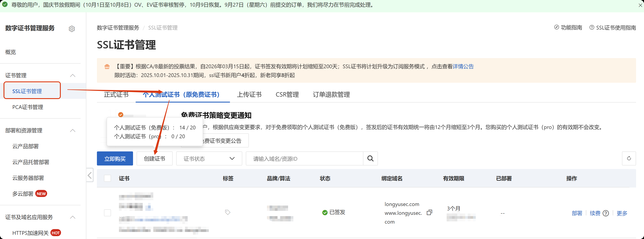Toggle the select-all checkbox in table header
This screenshot has width=644, height=239.
[x=107, y=178]
